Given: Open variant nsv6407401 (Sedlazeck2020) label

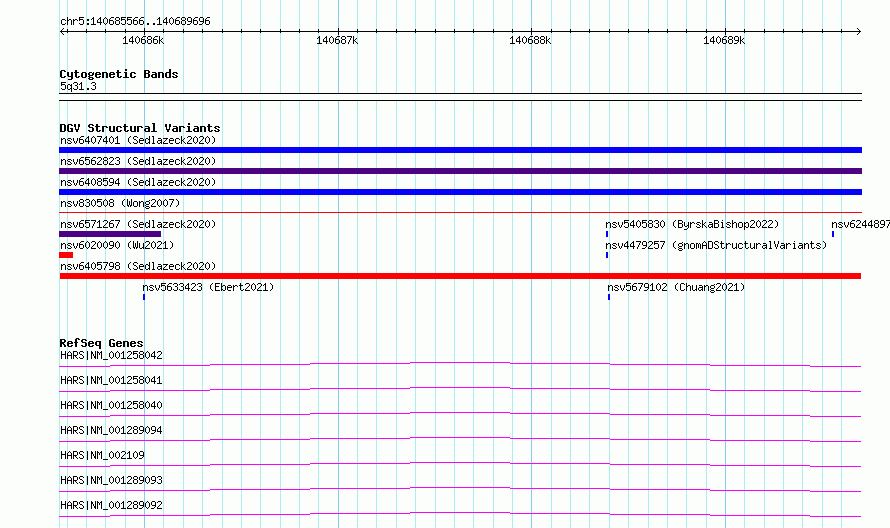Looking at the screenshot, I should [138, 140].
